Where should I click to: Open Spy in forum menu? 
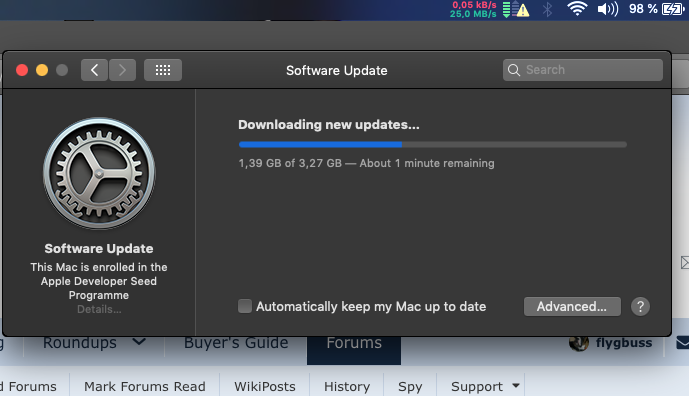pyautogui.click(x=410, y=386)
